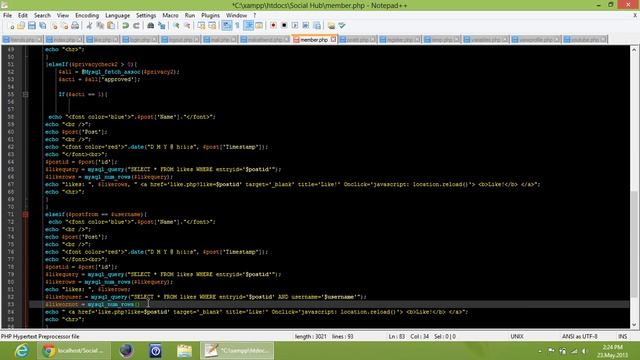The height and width of the screenshot is (360, 640).
Task: Open the ? help menu
Action: (x=254, y=15)
